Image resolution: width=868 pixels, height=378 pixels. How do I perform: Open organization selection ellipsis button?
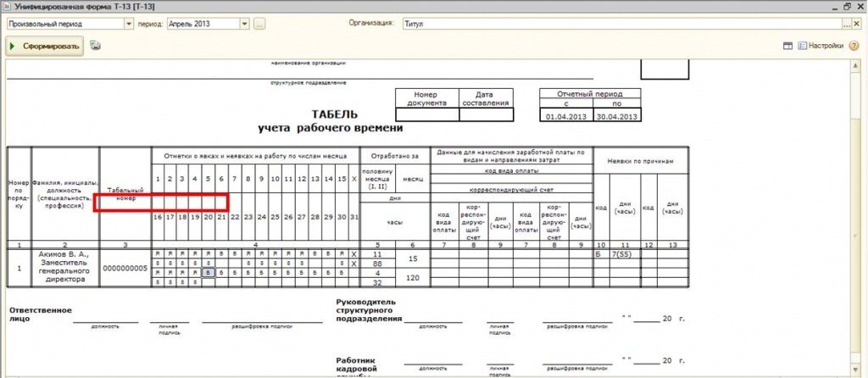pyautogui.click(x=846, y=24)
